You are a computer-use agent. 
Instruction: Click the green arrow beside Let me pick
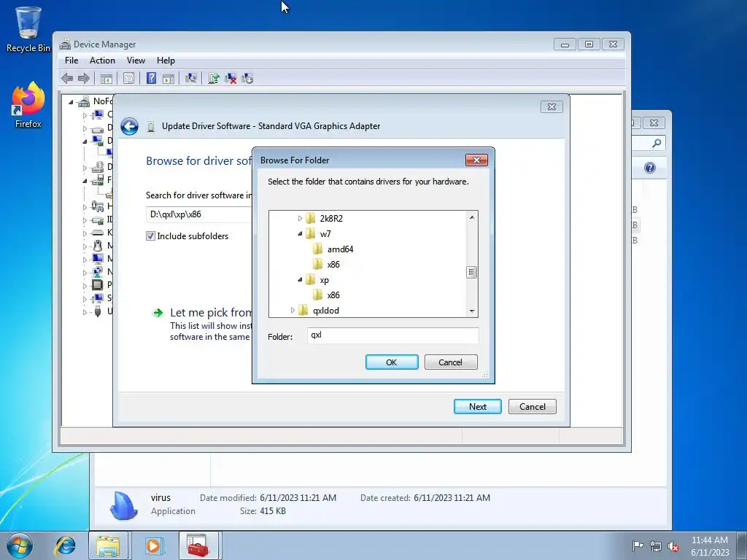tap(158, 313)
